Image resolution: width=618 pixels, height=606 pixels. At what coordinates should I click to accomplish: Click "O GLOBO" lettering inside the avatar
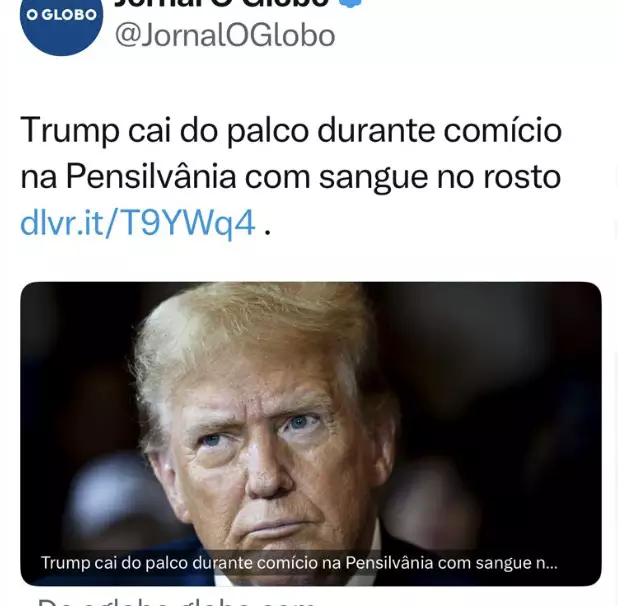pyautogui.click(x=61, y=15)
